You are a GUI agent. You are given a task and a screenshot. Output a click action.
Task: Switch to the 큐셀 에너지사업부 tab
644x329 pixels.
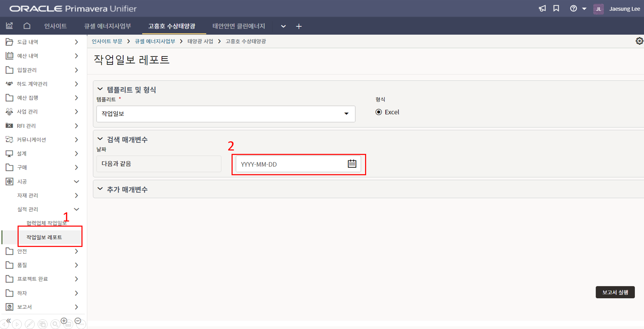(x=108, y=26)
